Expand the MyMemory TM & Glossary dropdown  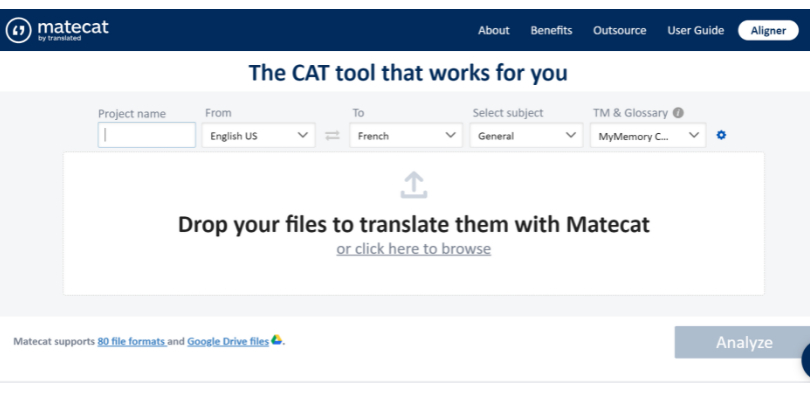pos(648,135)
